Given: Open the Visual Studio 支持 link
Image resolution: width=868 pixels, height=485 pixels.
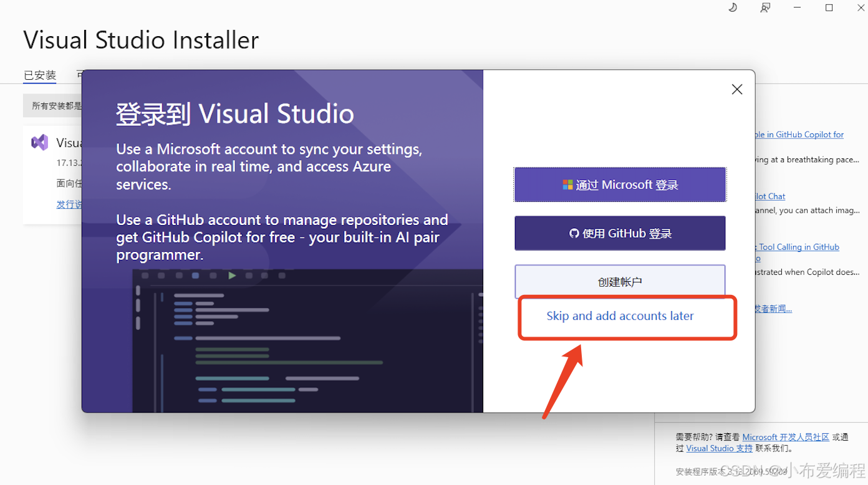Looking at the screenshot, I should coord(720,448).
